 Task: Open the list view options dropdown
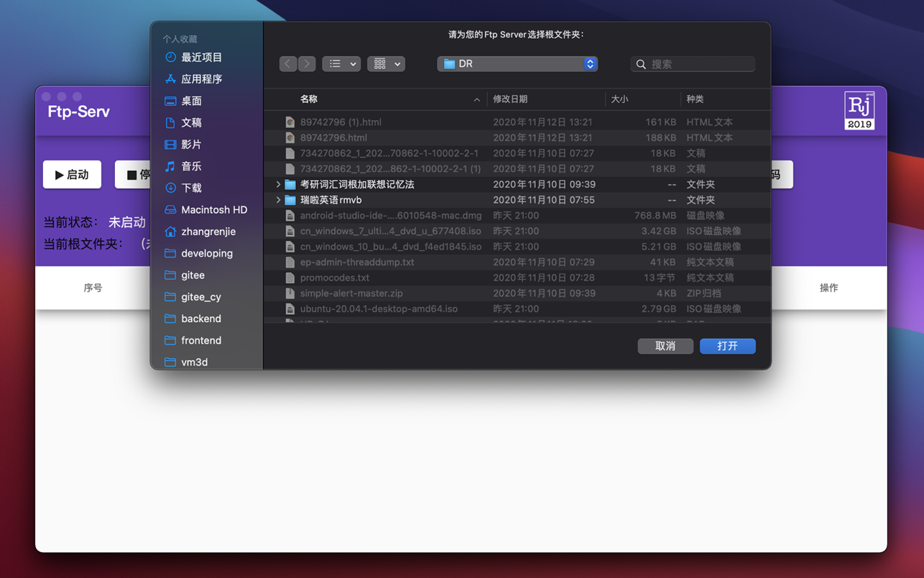point(341,64)
